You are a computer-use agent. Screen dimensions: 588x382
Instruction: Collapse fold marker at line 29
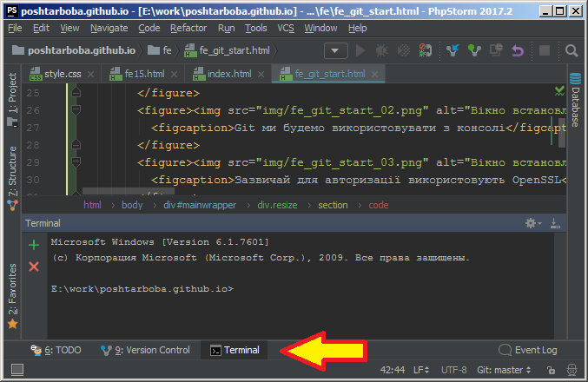(76, 162)
